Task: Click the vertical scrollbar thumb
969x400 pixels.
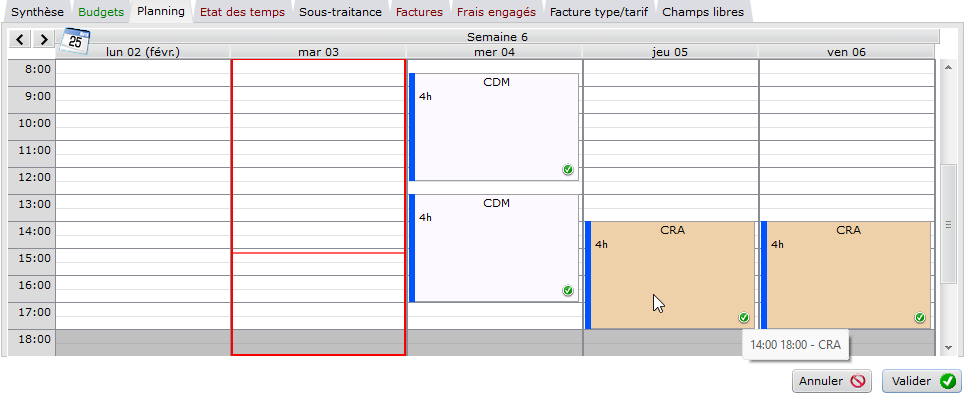Action: pyautogui.click(x=949, y=225)
